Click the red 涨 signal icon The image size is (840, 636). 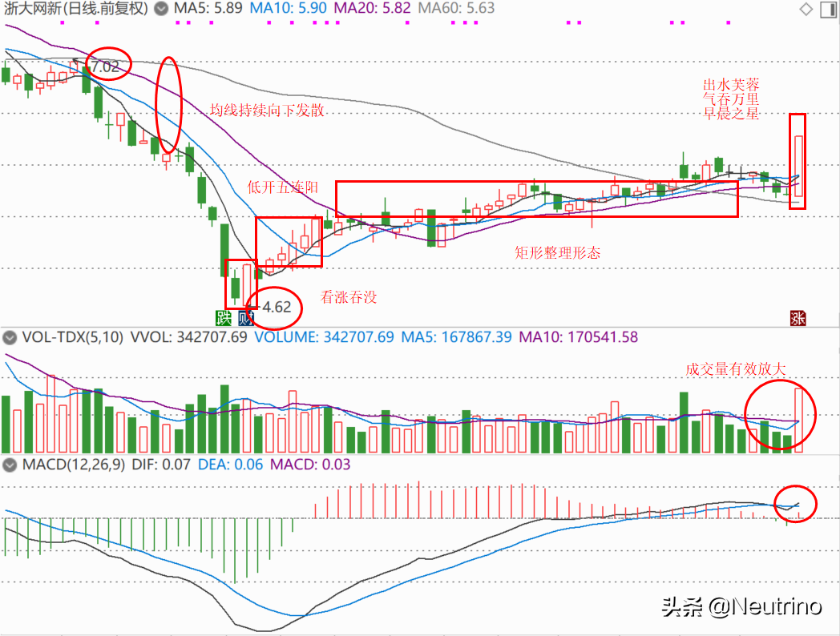798,318
